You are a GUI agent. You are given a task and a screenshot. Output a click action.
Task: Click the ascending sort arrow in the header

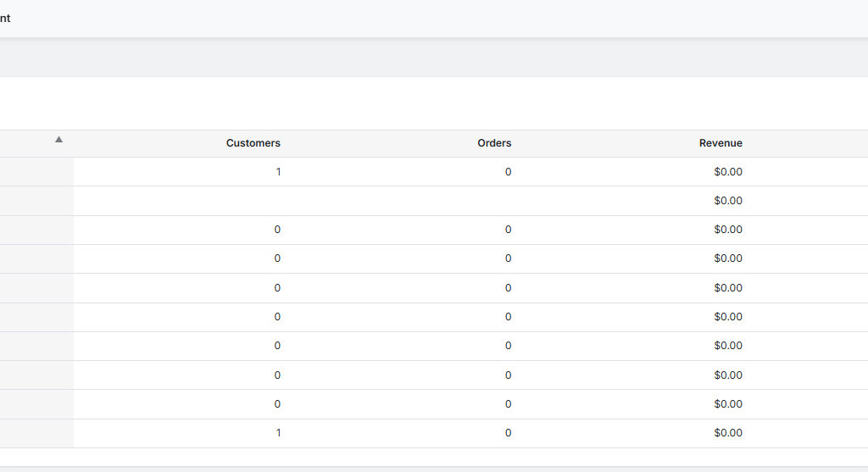click(x=58, y=140)
